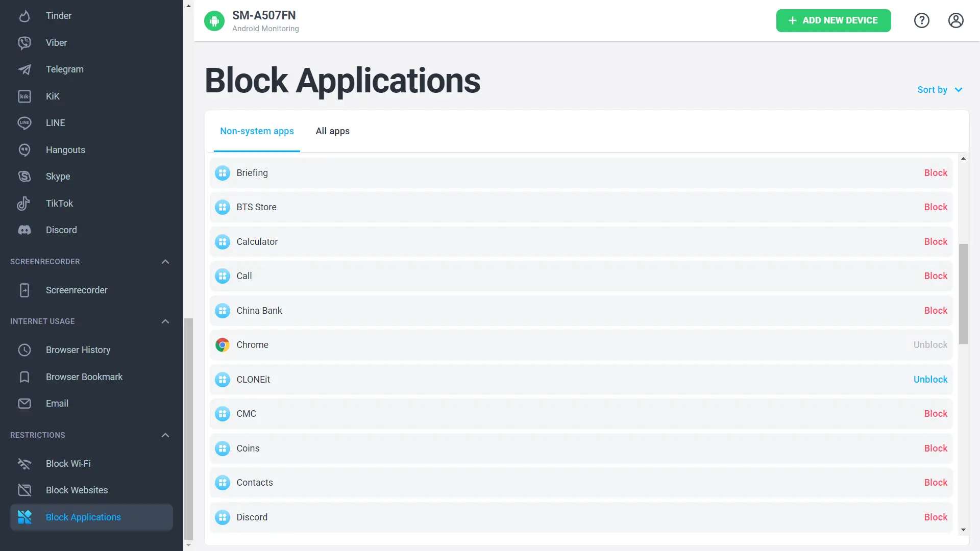Open the Sort by dropdown
980x551 pixels.
tap(940, 90)
